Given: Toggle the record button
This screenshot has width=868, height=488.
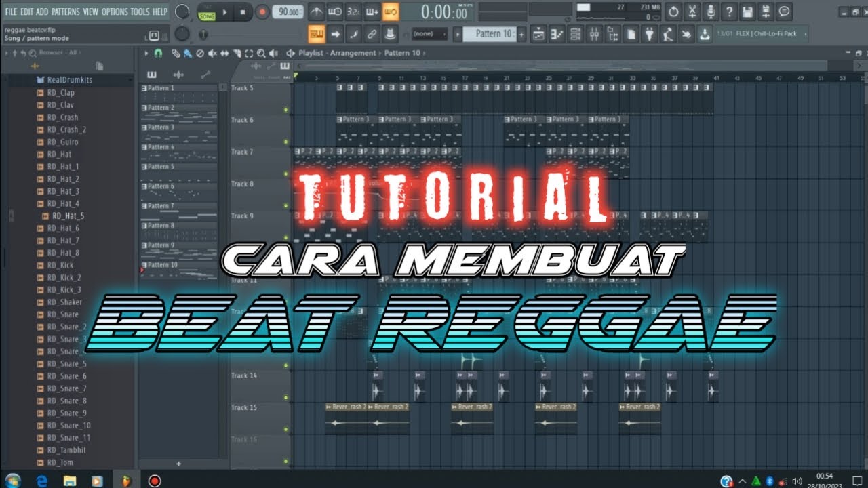Looking at the screenshot, I should 262,12.
